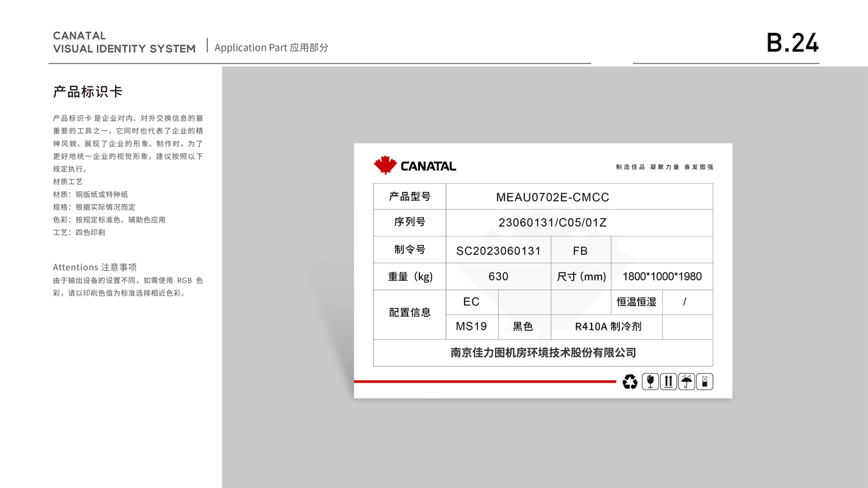Click the model value 'MEAU0702E-CMCC'
The height and width of the screenshot is (488, 868).
pyautogui.click(x=553, y=198)
